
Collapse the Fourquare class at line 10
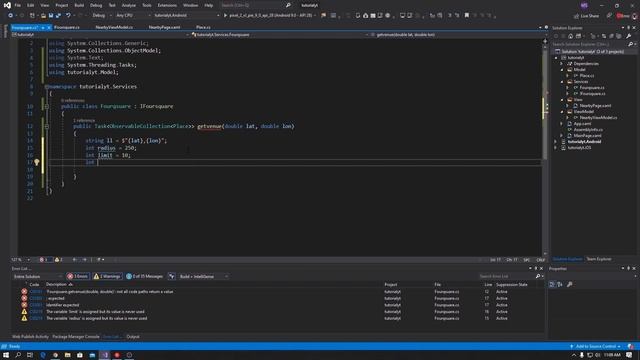[x=47, y=106]
